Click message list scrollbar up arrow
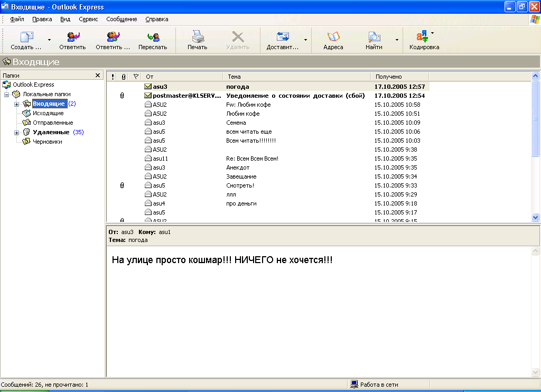 [x=536, y=76]
